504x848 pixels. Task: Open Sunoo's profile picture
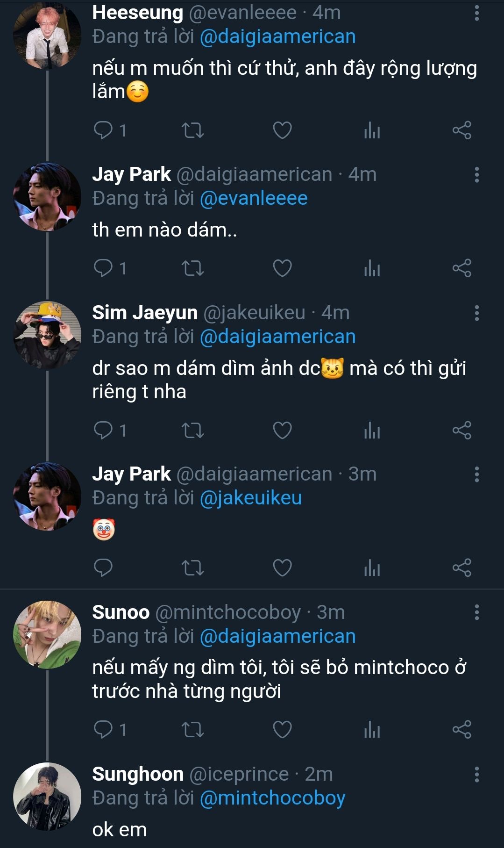47,634
